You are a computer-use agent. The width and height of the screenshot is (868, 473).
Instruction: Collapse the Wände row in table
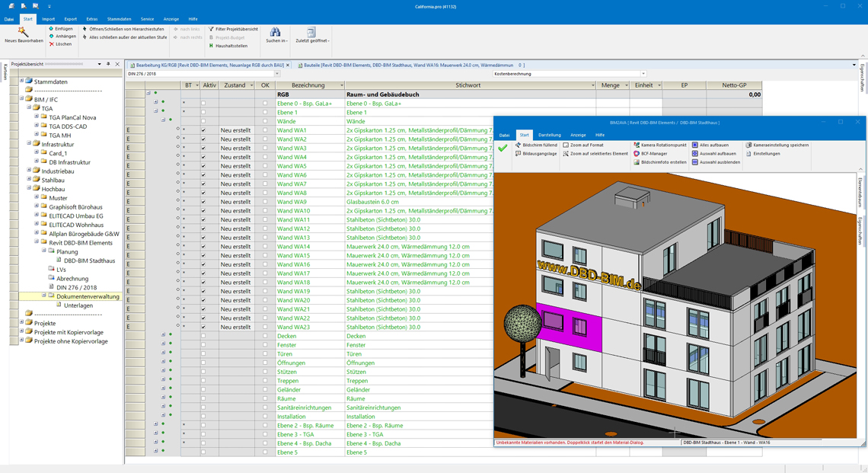click(163, 120)
